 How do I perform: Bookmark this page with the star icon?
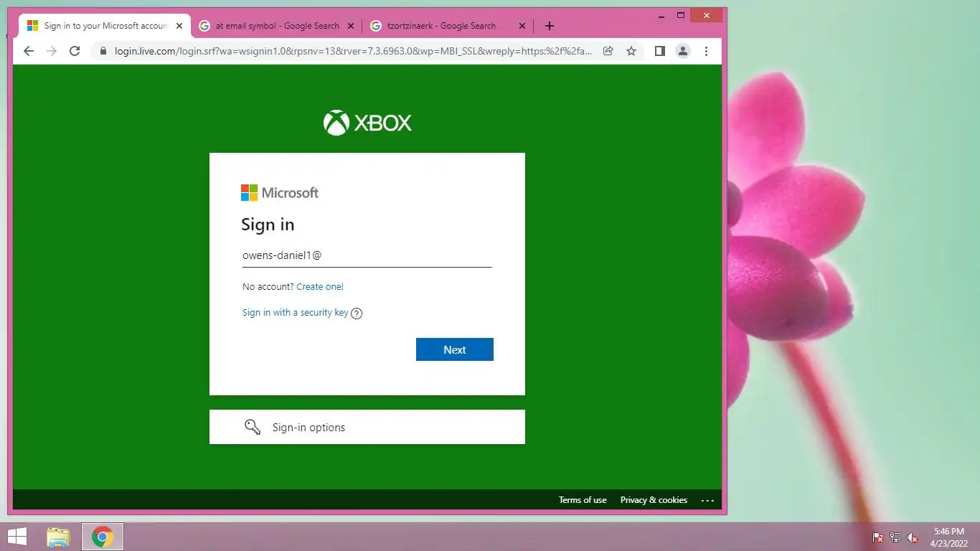click(x=631, y=51)
